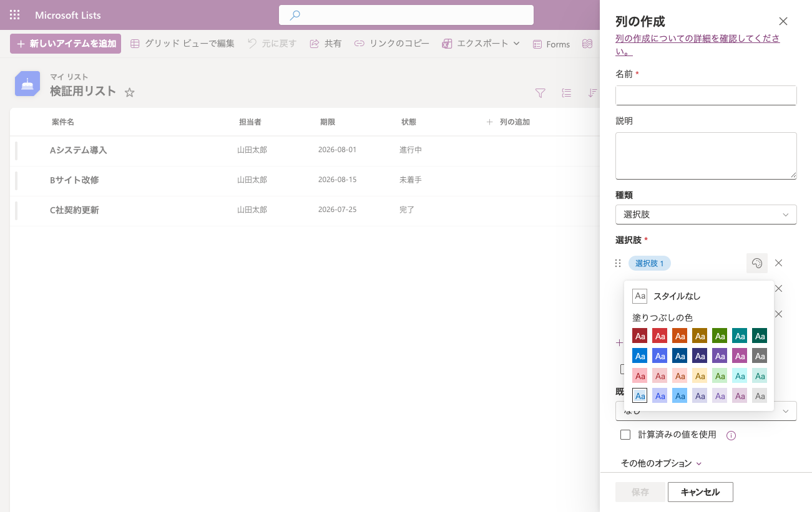This screenshot has height=512, width=812.
Task: Click date cell 2026-08-15
Action: [x=337, y=180]
